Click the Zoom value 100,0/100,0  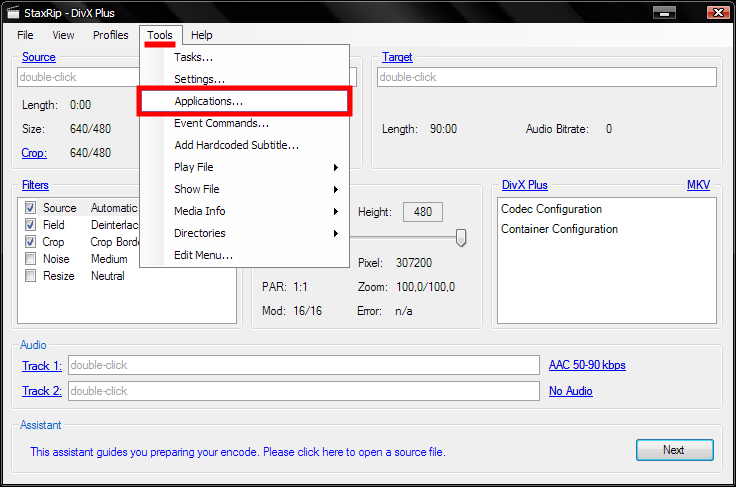[425, 287]
